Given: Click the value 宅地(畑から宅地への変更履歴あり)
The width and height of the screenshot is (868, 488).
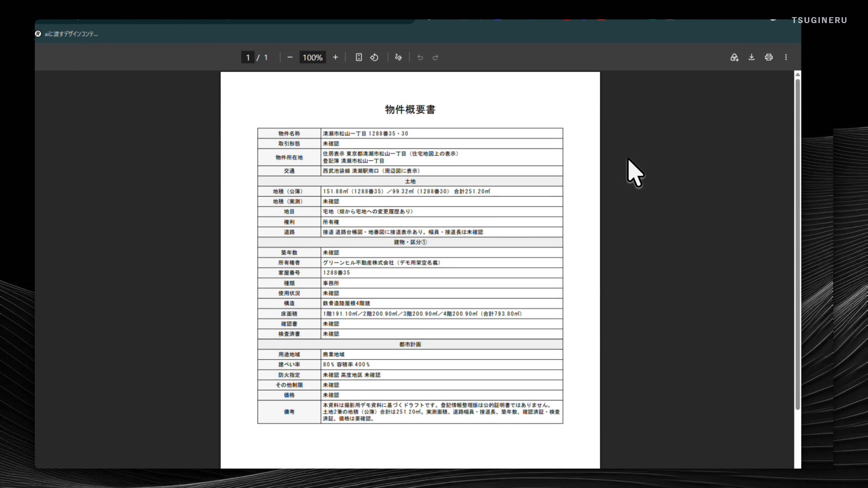Looking at the screenshot, I should pos(369,212).
